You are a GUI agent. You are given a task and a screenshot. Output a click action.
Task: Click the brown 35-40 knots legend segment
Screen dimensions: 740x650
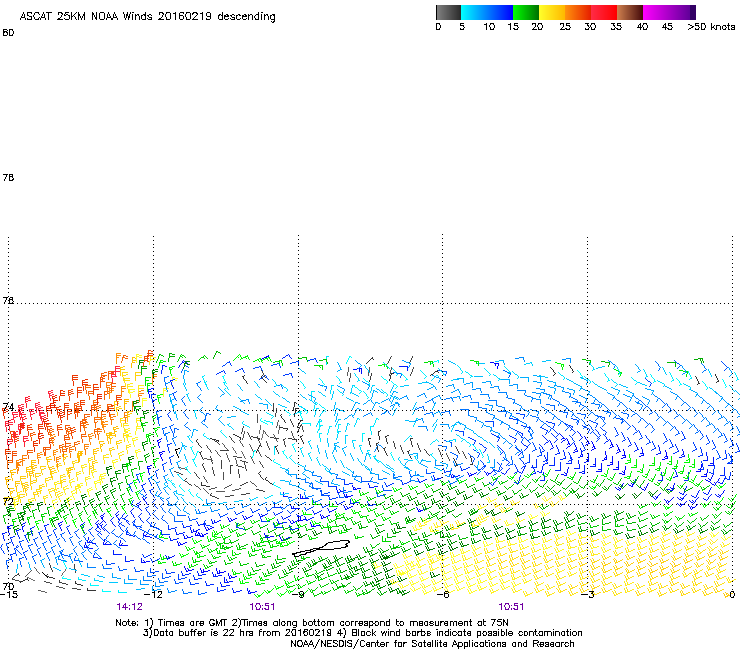click(630, 12)
